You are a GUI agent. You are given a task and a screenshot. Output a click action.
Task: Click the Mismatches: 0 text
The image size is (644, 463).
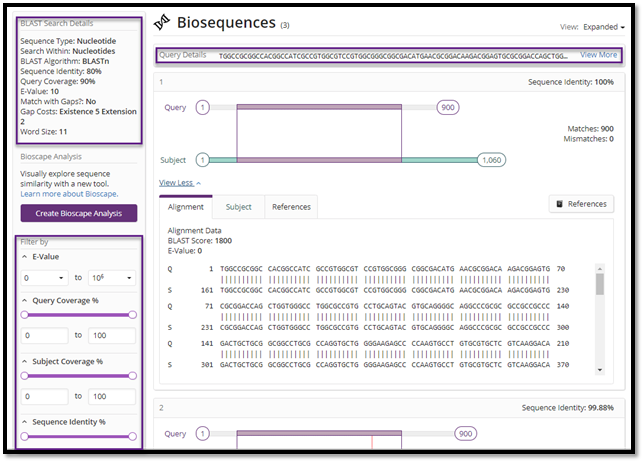click(x=588, y=139)
